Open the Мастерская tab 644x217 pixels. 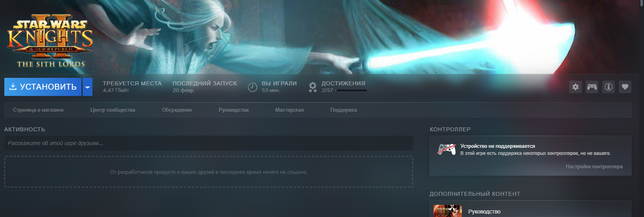[x=290, y=110]
